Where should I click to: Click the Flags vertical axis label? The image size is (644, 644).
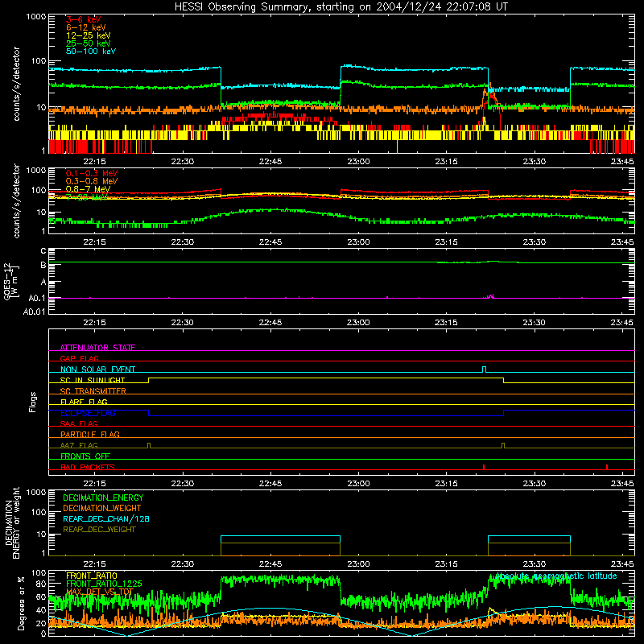click(x=33, y=402)
